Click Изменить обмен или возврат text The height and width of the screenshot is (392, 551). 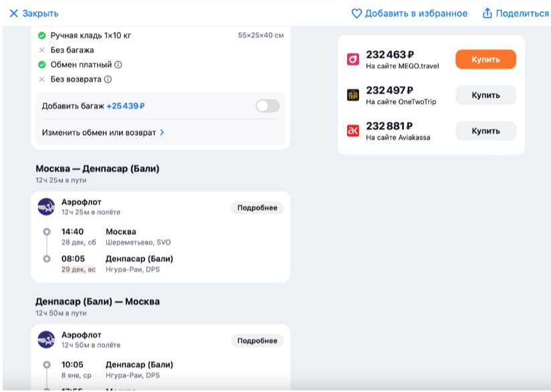click(x=99, y=132)
